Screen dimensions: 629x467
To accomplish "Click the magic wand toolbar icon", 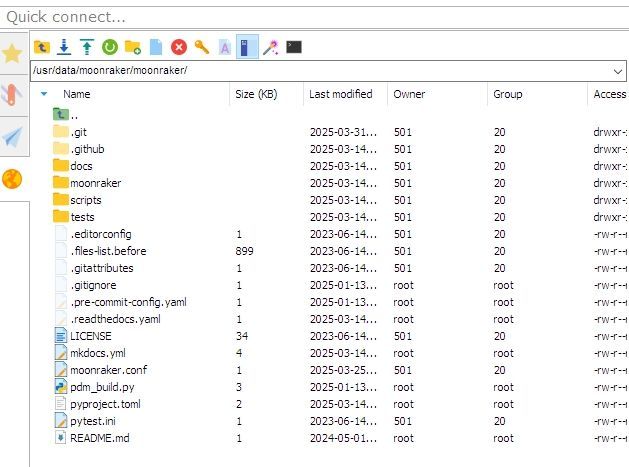I will point(271,47).
